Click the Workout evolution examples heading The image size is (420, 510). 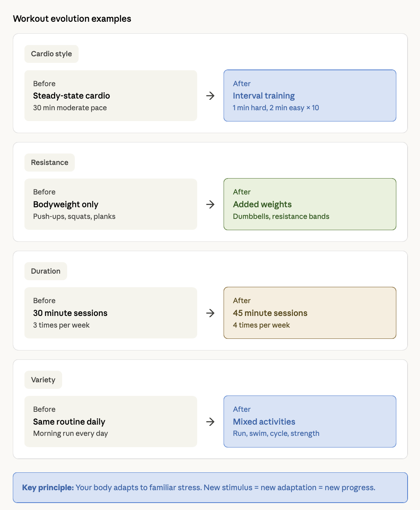[72, 19]
